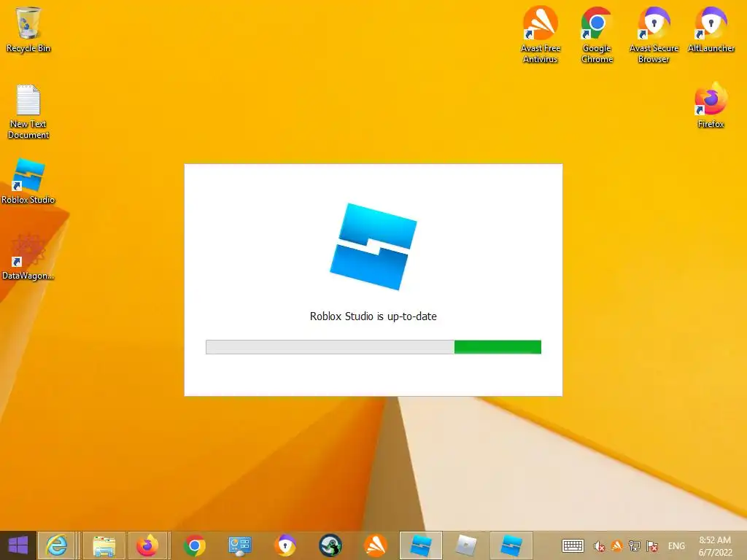The image size is (747, 560).
Task: Select the DataWagon desktop shortcut
Action: [28, 257]
